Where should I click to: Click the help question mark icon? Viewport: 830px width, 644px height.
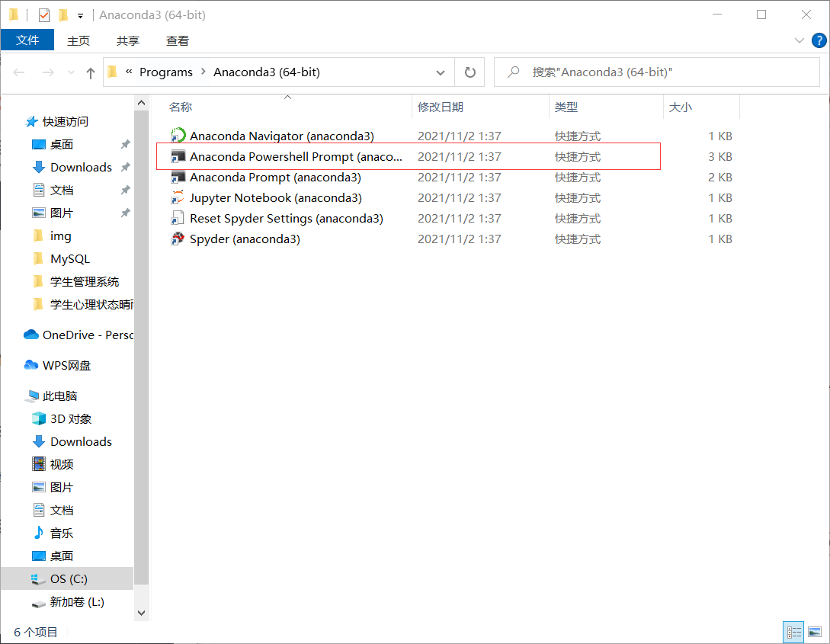click(819, 40)
